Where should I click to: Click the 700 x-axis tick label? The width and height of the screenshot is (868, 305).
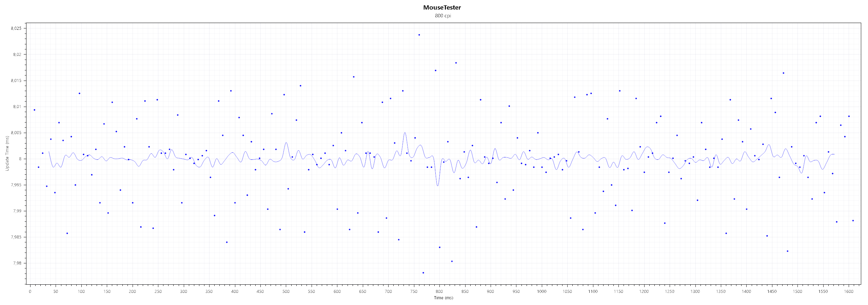click(x=388, y=291)
